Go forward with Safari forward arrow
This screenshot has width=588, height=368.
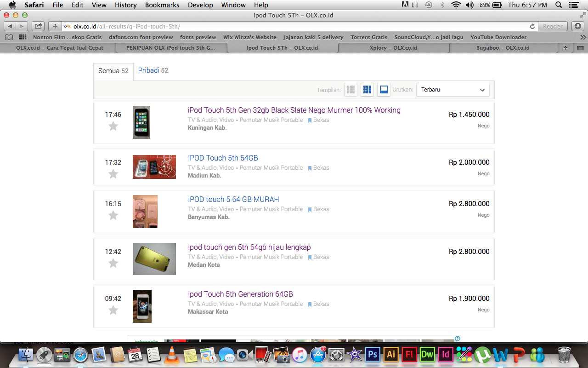(22, 26)
